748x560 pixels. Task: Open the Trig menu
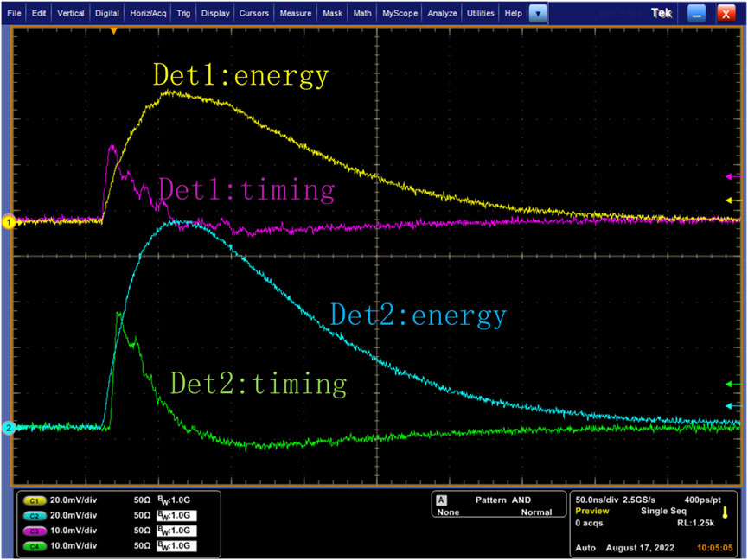point(183,13)
